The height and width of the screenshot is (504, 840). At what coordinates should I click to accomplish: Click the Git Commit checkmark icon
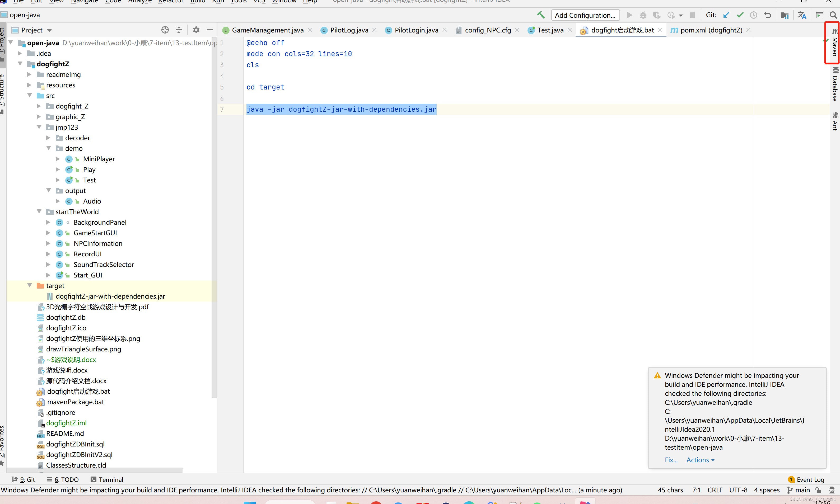(740, 15)
